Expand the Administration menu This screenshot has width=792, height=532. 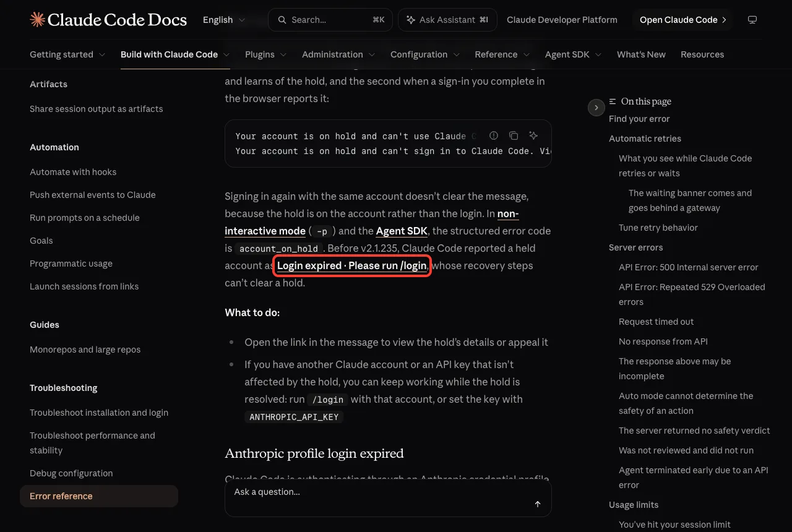point(338,54)
